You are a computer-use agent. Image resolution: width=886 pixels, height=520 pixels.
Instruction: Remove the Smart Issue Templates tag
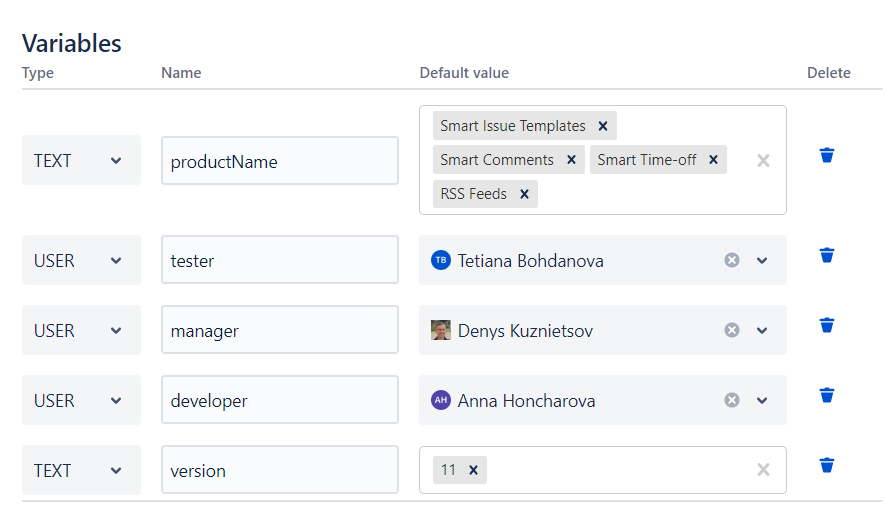(603, 126)
